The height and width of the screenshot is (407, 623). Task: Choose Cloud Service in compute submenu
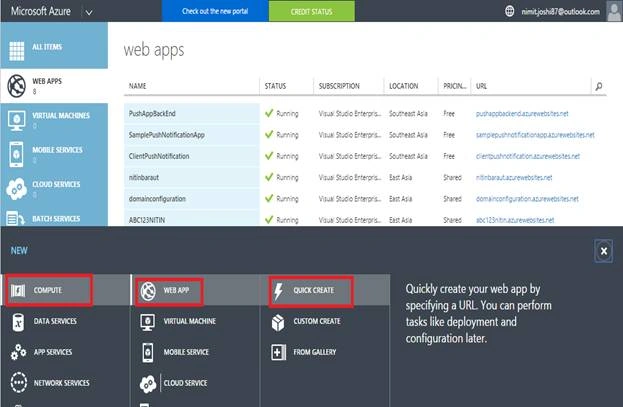(x=185, y=383)
